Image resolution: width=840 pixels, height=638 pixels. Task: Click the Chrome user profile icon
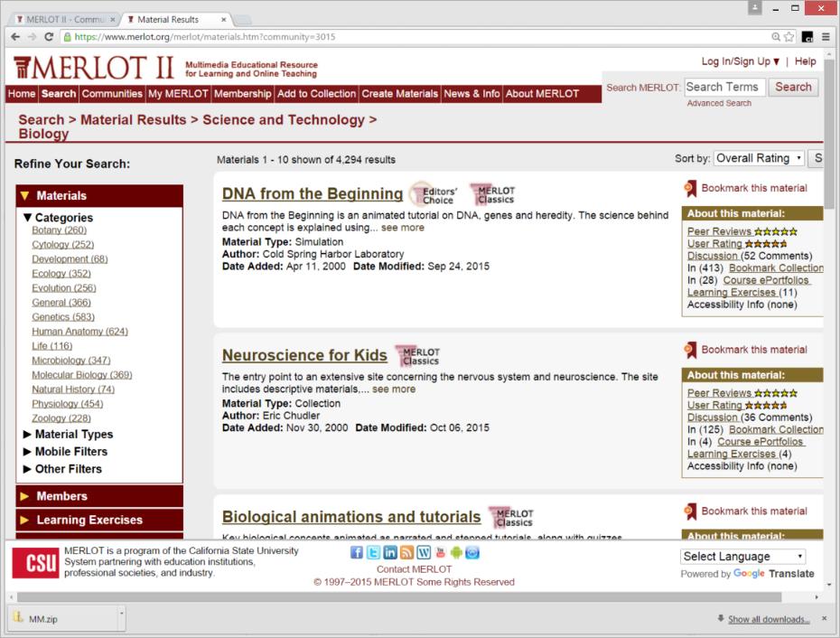(x=755, y=7)
